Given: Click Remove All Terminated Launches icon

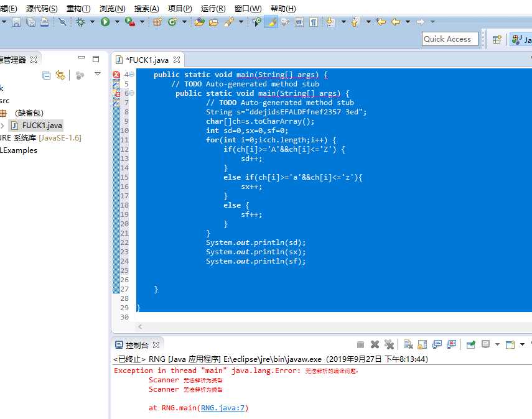Looking at the screenshot, I should 389,345.
